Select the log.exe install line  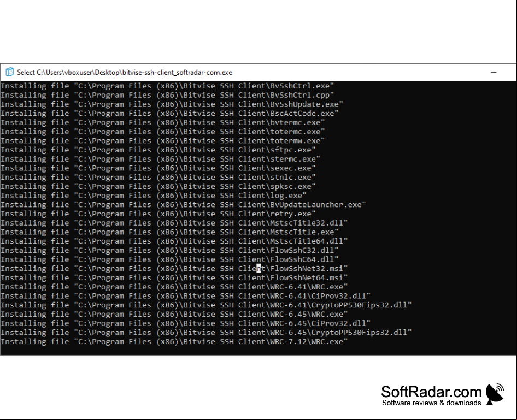click(154, 196)
